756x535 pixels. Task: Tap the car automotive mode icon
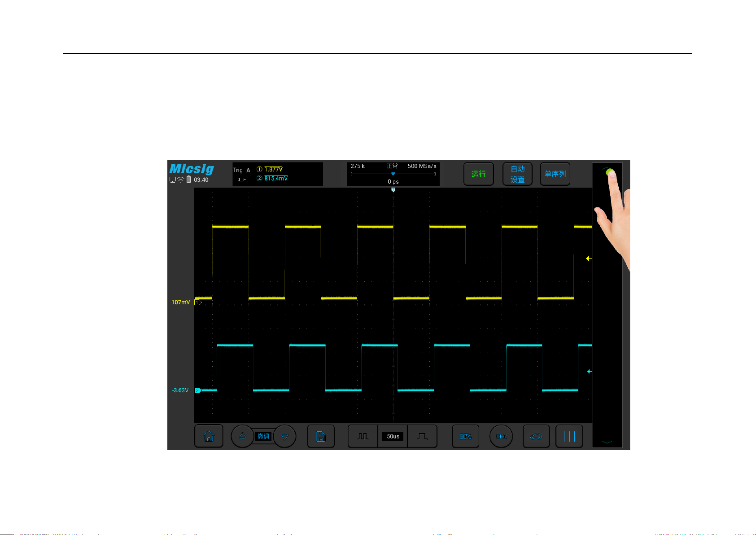coord(536,436)
